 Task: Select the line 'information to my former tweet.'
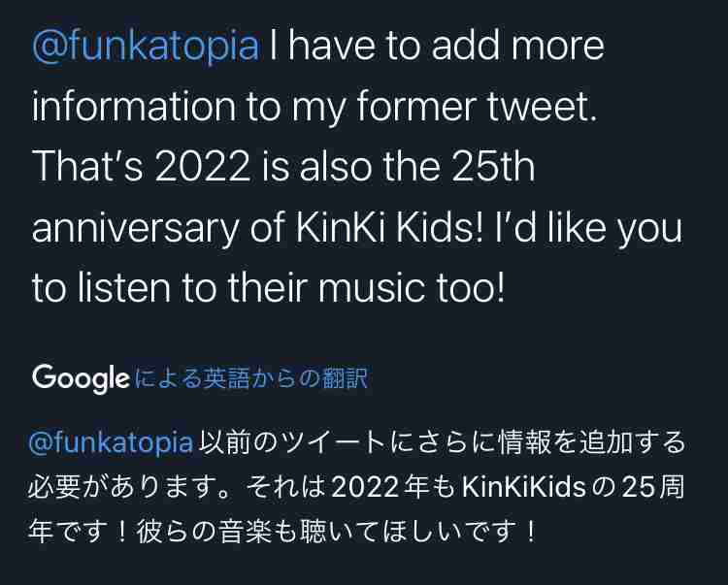314,107
